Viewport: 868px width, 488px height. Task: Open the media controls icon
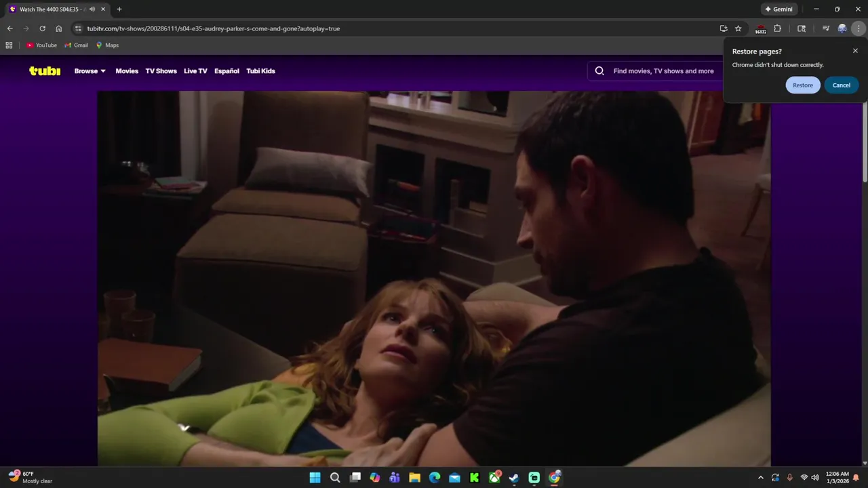click(x=826, y=28)
